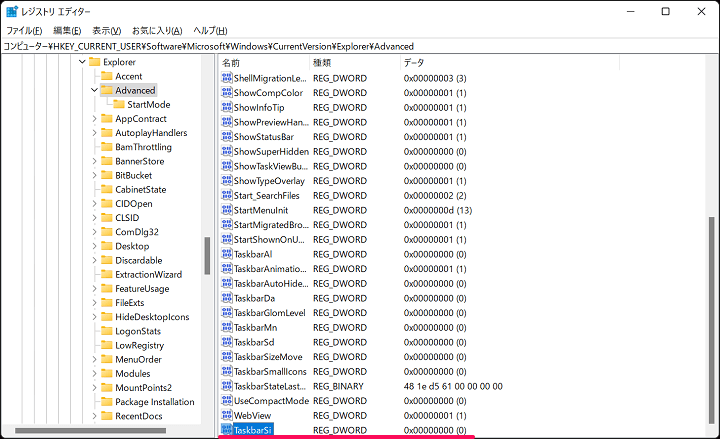Collapse the Explorer tree node

[x=82, y=62]
